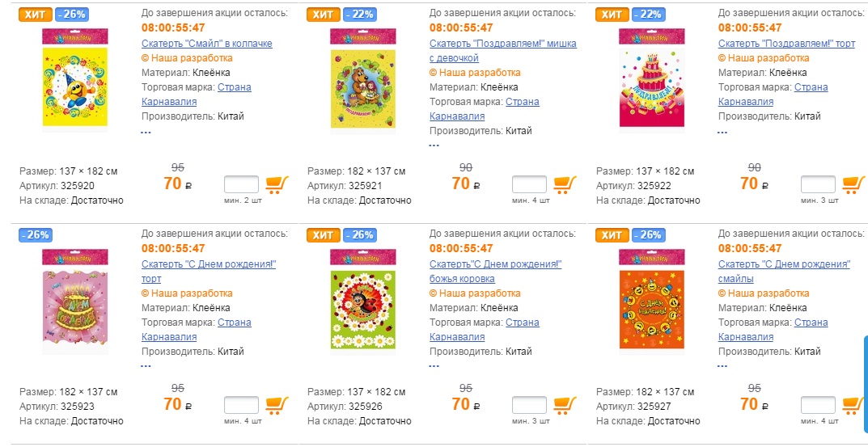Open thumbnail of bear and girl tablecloth
Image resolution: width=868 pixels, height=447 pixels.
[x=364, y=78]
